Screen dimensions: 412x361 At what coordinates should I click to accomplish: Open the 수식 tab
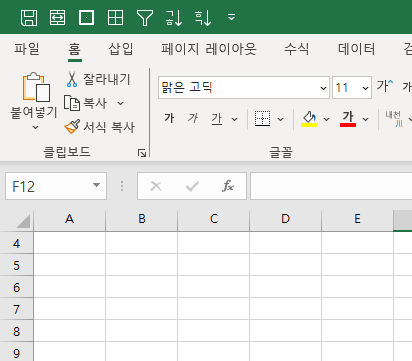(x=296, y=49)
